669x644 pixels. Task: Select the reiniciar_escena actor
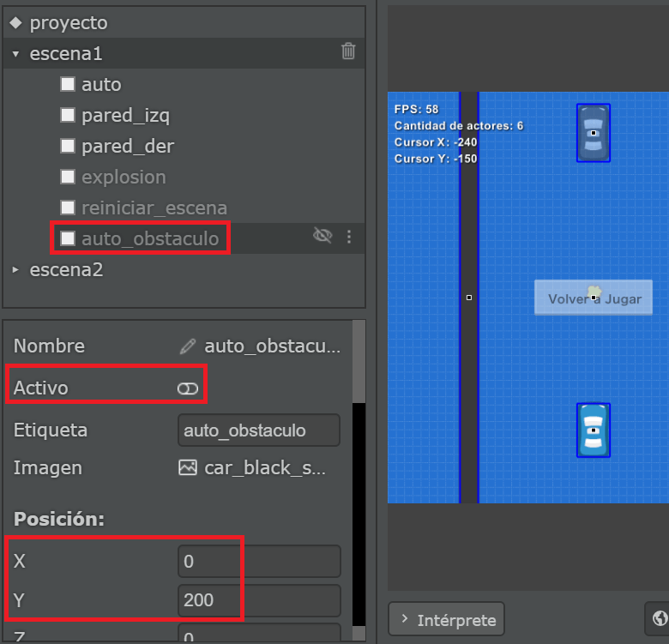(x=154, y=208)
